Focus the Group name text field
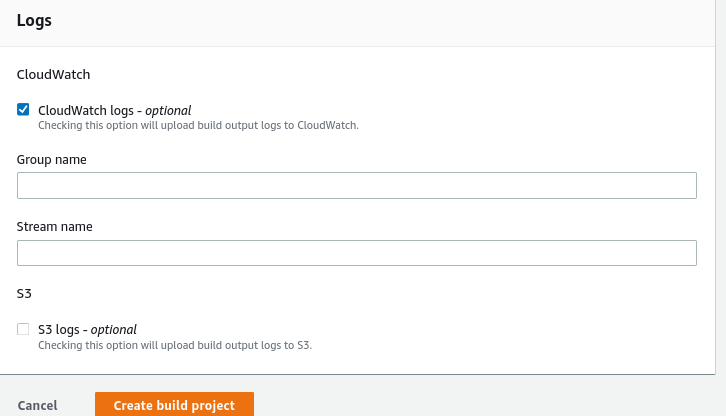The height and width of the screenshot is (416, 726). click(x=357, y=186)
